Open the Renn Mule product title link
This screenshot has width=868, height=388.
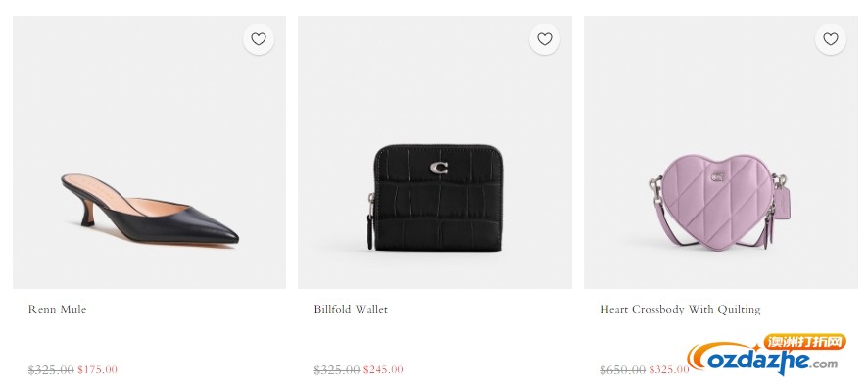click(x=58, y=309)
